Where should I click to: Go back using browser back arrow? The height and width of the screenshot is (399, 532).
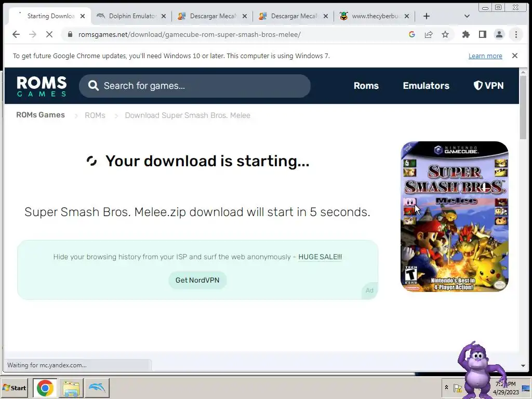(x=16, y=34)
